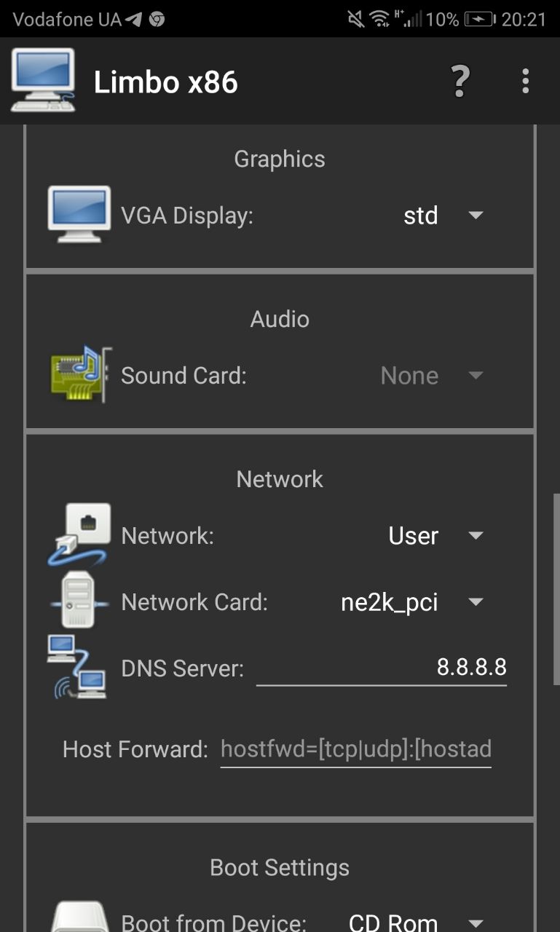Open the Network dropdown showing User
Viewport: 560px width, 932px height.
[435, 536]
